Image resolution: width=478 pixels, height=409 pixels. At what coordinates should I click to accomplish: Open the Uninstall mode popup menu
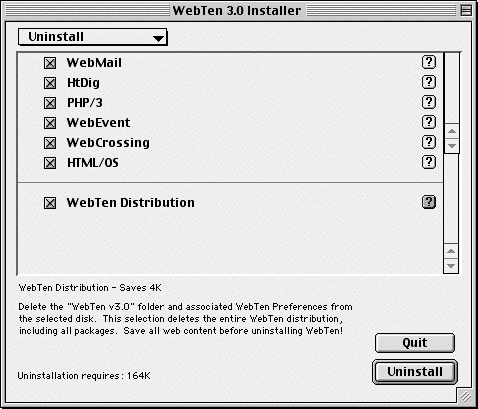(x=92, y=37)
